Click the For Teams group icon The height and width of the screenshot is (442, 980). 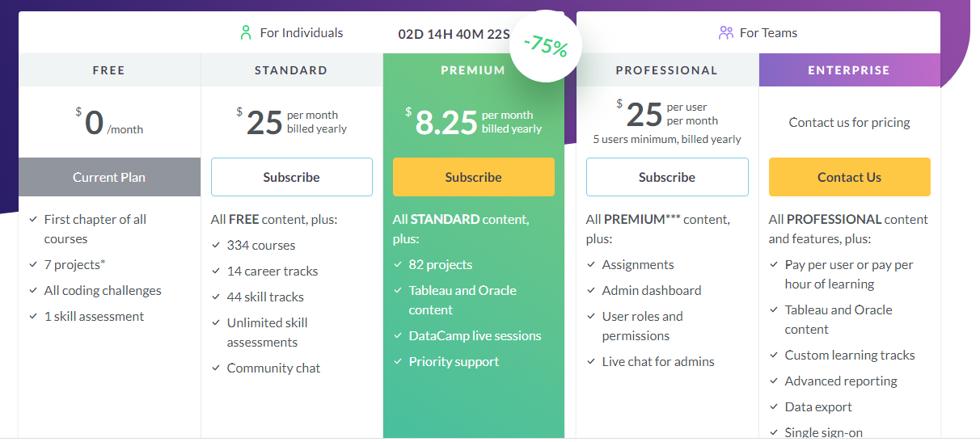tap(725, 33)
